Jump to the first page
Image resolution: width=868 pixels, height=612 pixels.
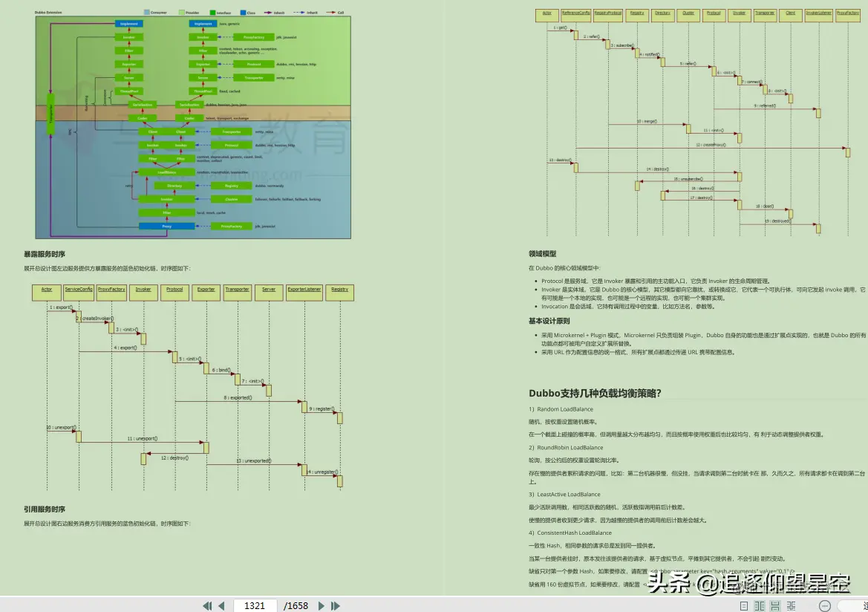click(x=207, y=606)
